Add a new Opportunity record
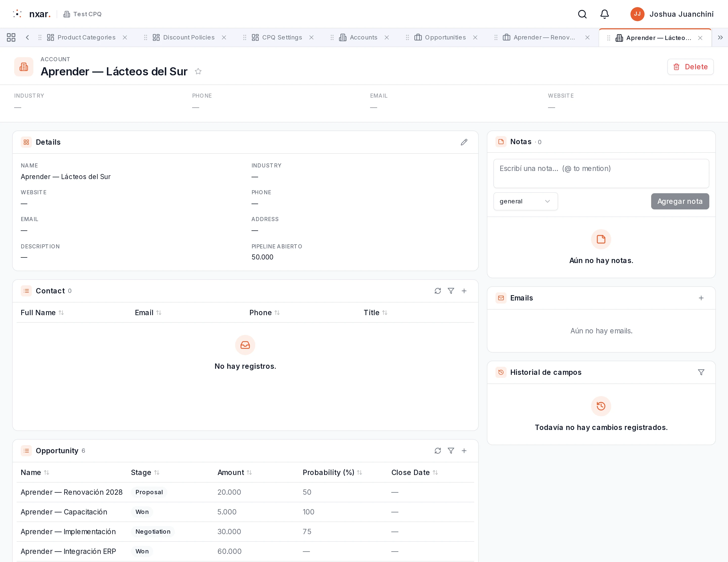This screenshot has width=728, height=562. [x=464, y=451]
